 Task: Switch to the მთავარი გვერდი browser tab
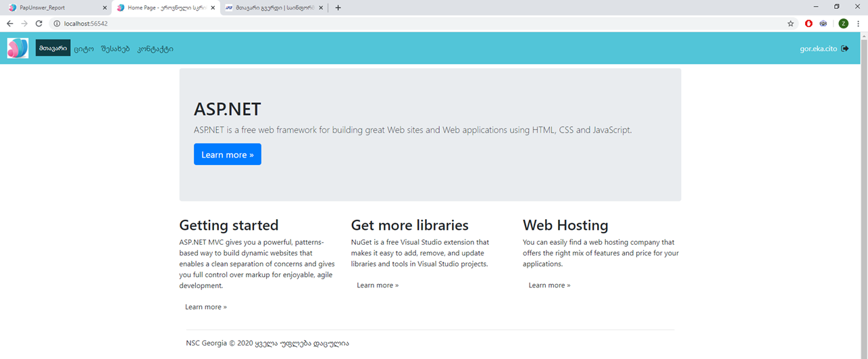tap(270, 8)
